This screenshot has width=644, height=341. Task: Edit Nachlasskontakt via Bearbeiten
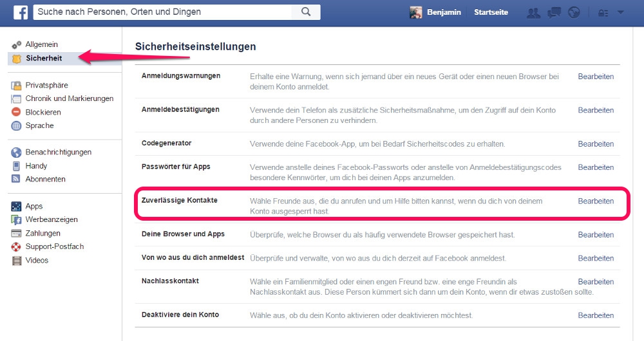(596, 282)
